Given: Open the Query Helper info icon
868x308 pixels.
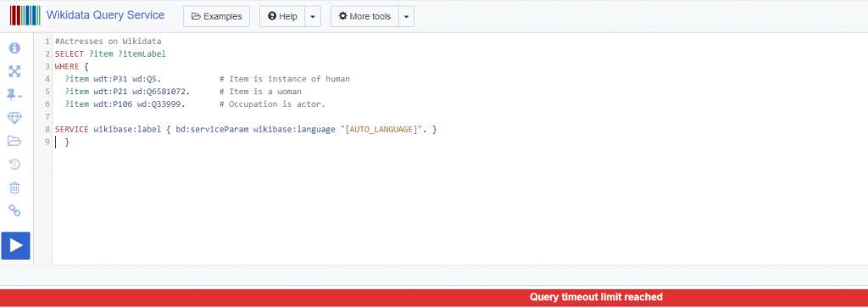Looking at the screenshot, I should click(x=15, y=48).
